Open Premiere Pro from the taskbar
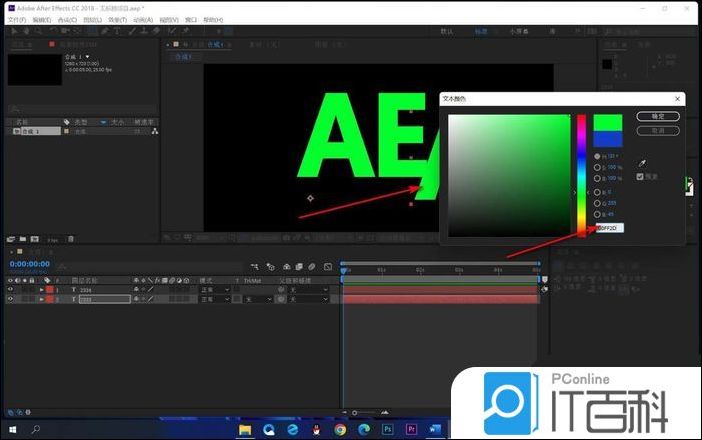Viewport: 702px width, 440px height. pos(411,429)
